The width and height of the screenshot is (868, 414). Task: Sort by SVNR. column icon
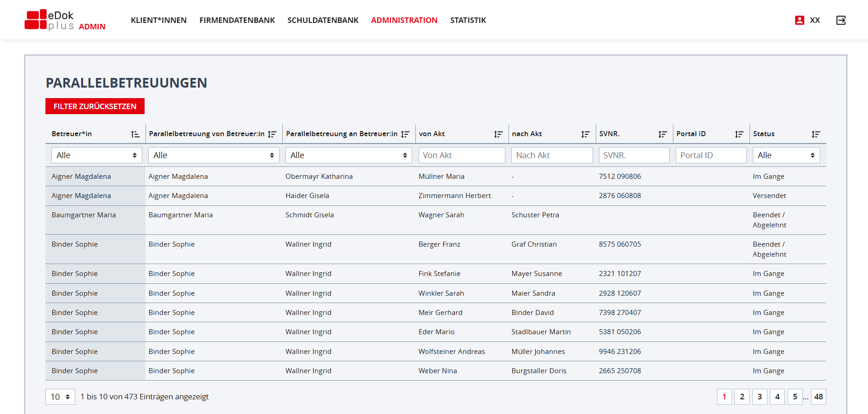[x=662, y=134]
